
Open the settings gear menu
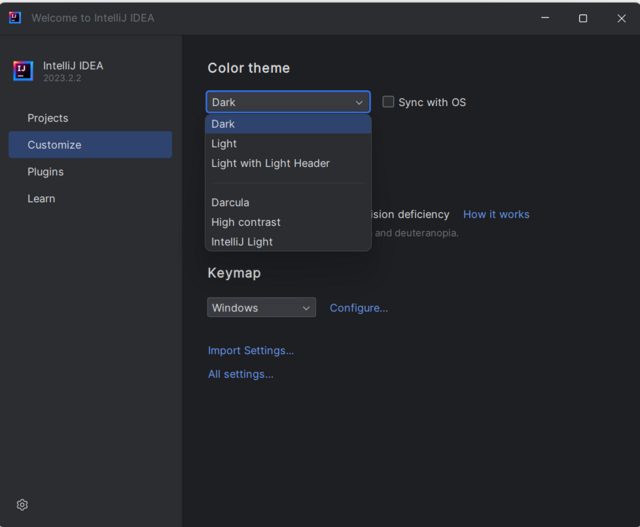coord(22,505)
